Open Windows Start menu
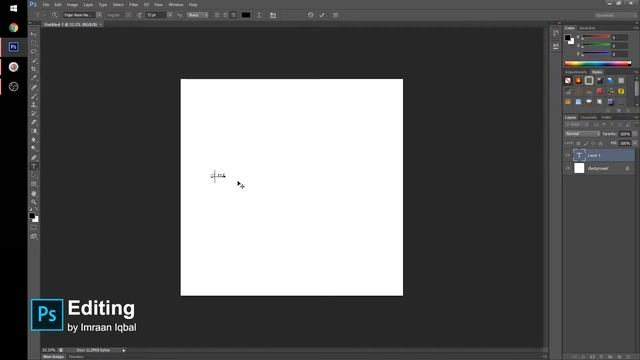640x360 pixels. pos(13,8)
